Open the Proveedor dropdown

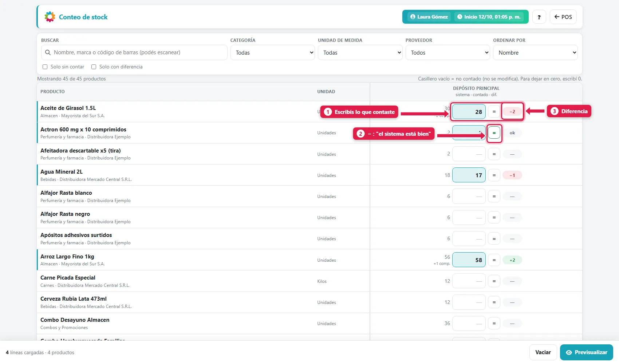pyautogui.click(x=448, y=52)
